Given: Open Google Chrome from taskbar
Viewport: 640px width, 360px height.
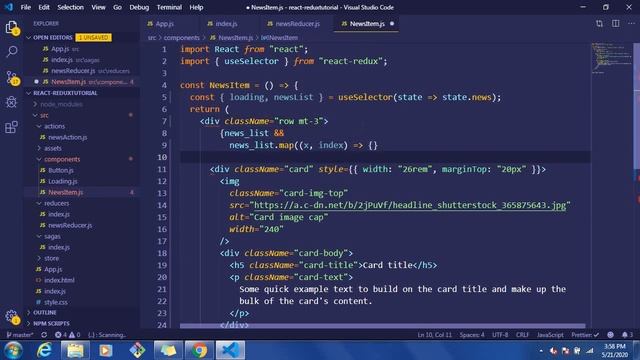Looking at the screenshot, I should (x=199, y=350).
